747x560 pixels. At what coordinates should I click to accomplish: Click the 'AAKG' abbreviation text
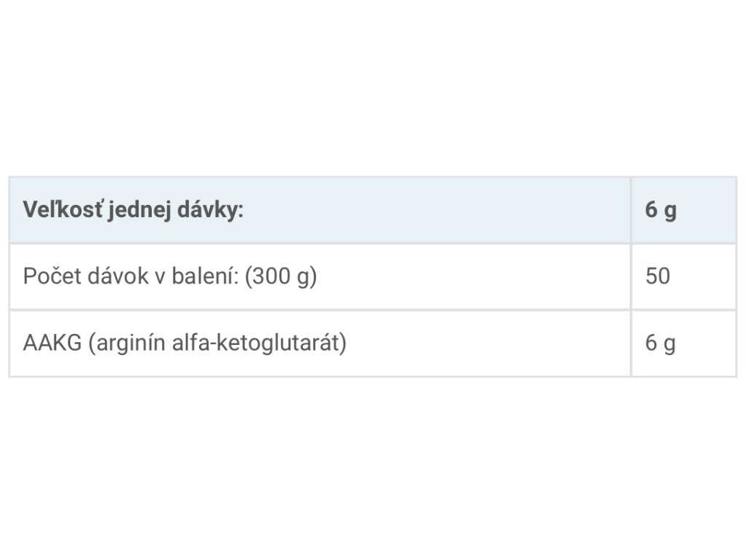52,343
